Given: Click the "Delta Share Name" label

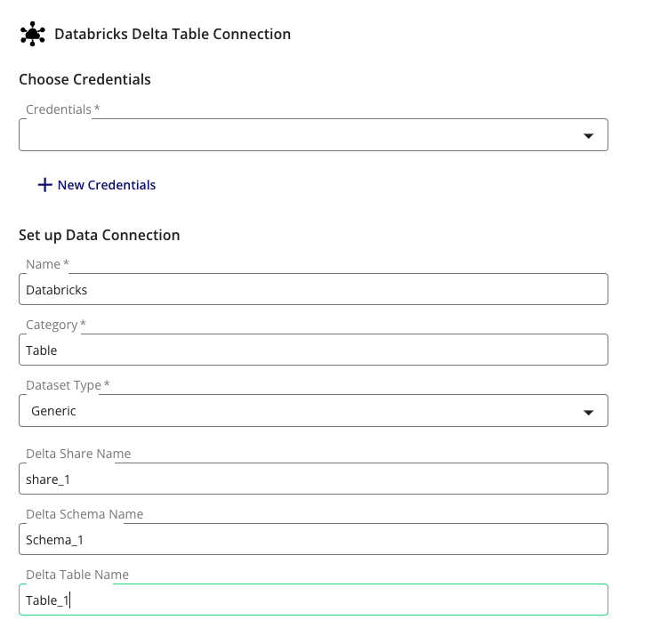Looking at the screenshot, I should [x=78, y=454].
